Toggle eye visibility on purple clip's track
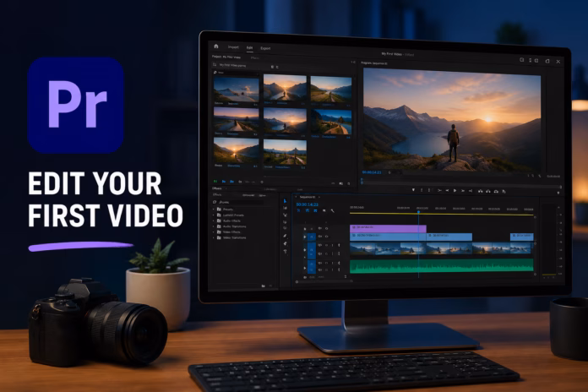Screen dimensions: 588x392 327,228
